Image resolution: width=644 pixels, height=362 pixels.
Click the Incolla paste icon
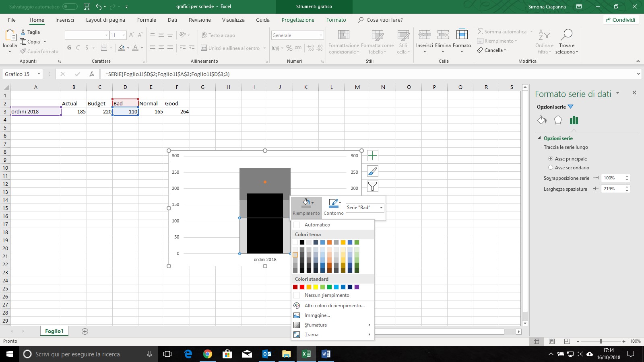[10, 35]
